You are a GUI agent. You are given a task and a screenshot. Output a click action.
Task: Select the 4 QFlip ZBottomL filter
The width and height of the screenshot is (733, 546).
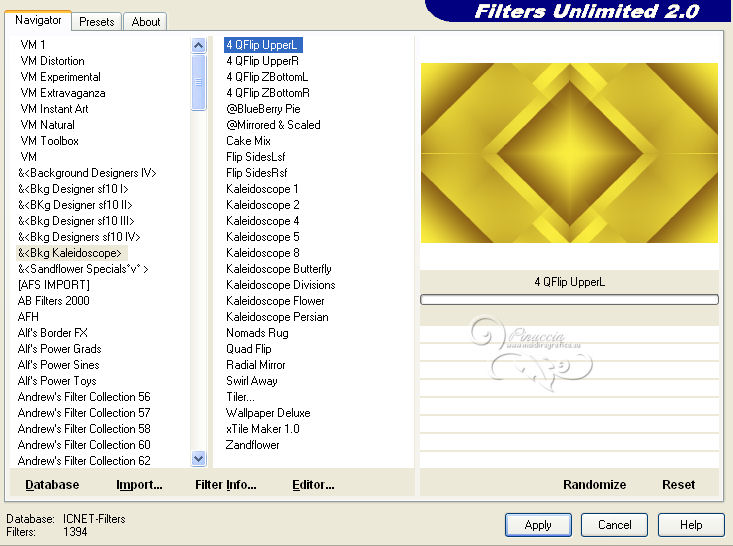pyautogui.click(x=267, y=77)
